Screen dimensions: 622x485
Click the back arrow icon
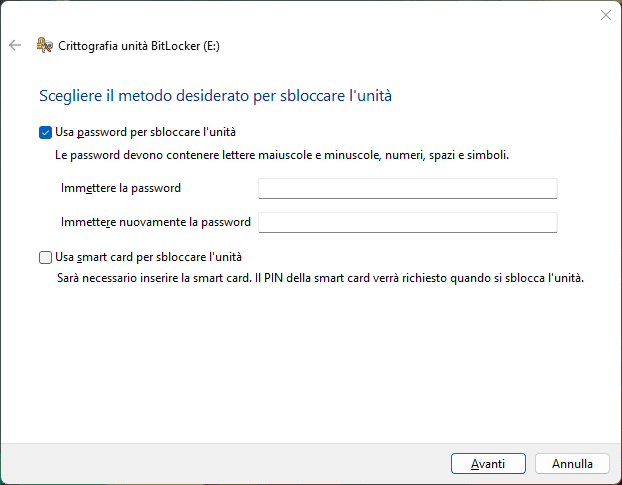[15, 45]
